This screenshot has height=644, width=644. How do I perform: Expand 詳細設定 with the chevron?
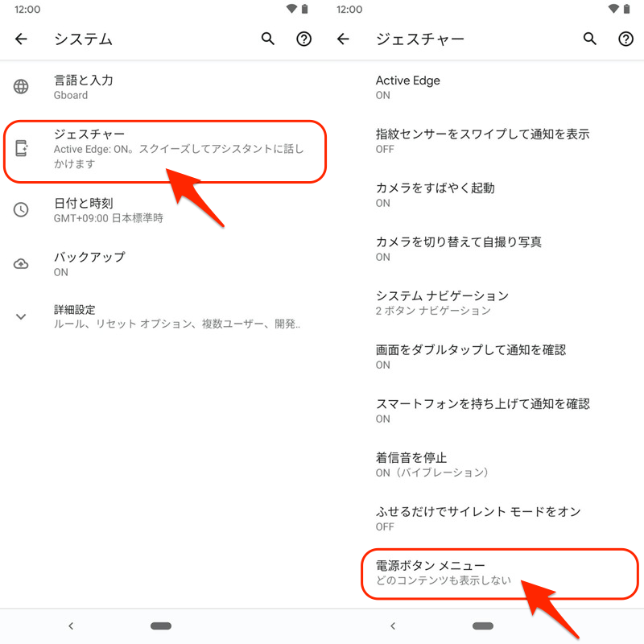point(21,316)
